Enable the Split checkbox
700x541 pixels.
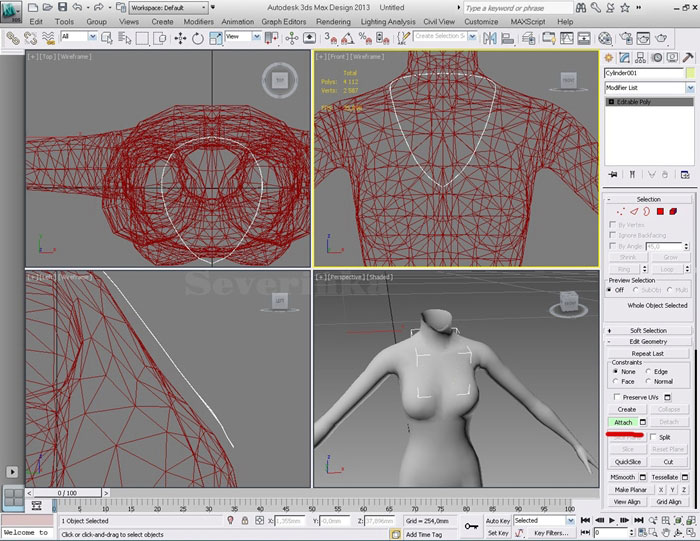pyautogui.click(x=653, y=437)
